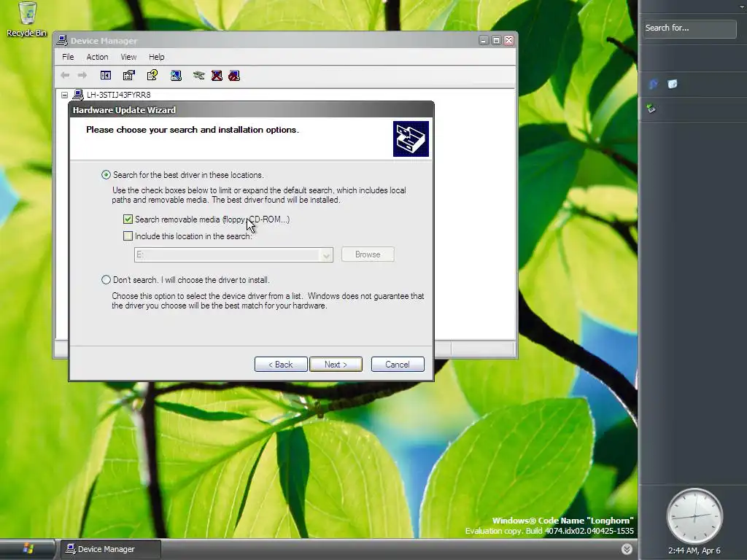
Task: Click the blue pin icon in sidebar
Action: [x=653, y=85]
